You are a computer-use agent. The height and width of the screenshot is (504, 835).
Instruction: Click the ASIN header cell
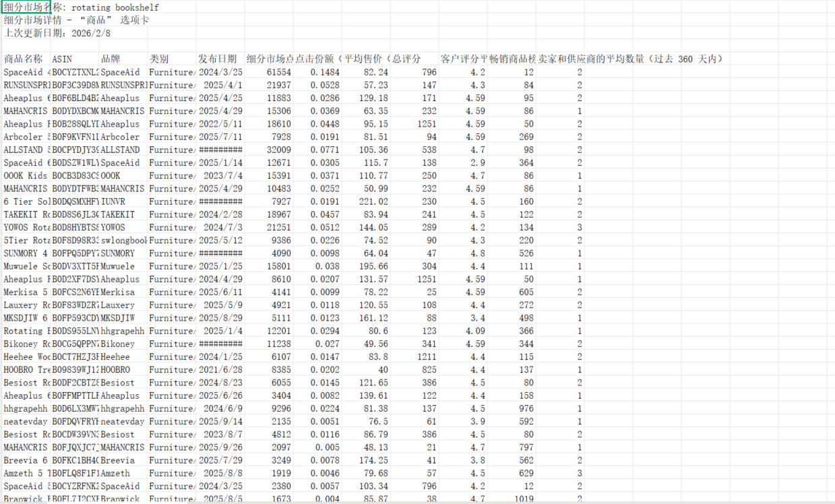pos(75,59)
